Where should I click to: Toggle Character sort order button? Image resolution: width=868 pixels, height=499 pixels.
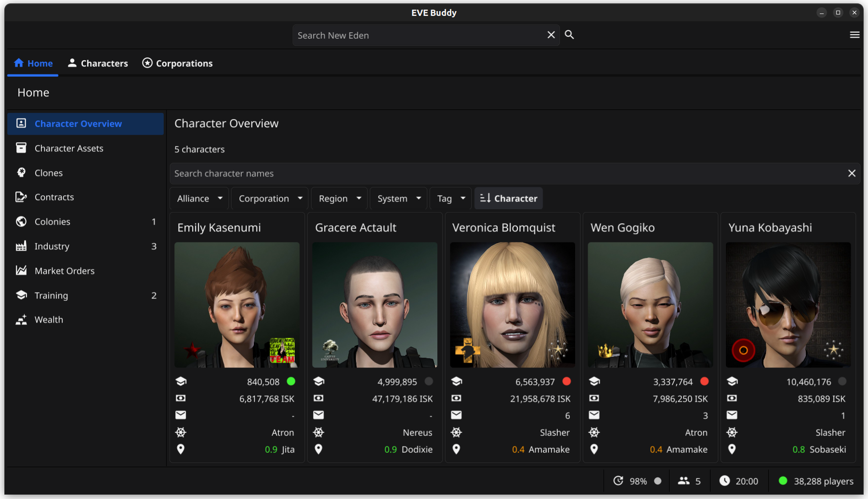coord(508,199)
